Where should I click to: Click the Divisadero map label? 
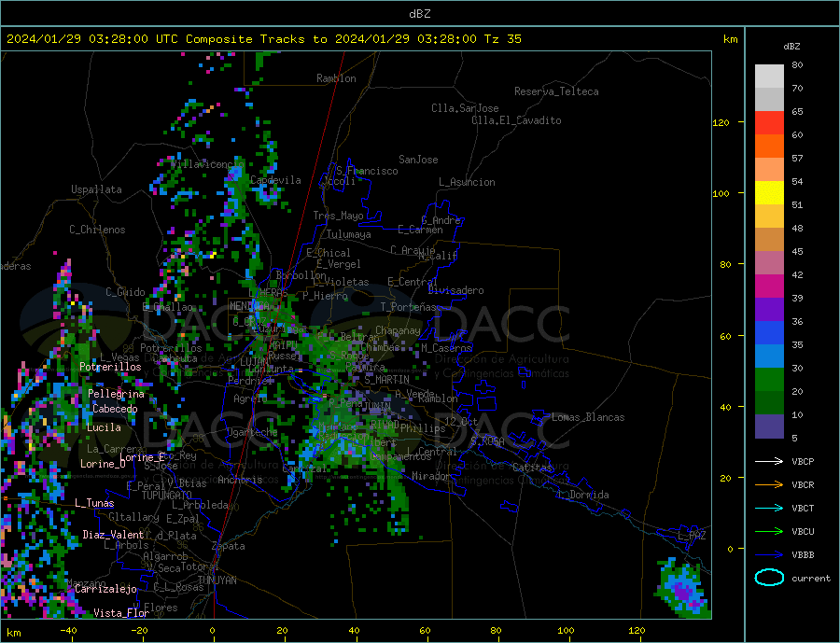(455, 290)
